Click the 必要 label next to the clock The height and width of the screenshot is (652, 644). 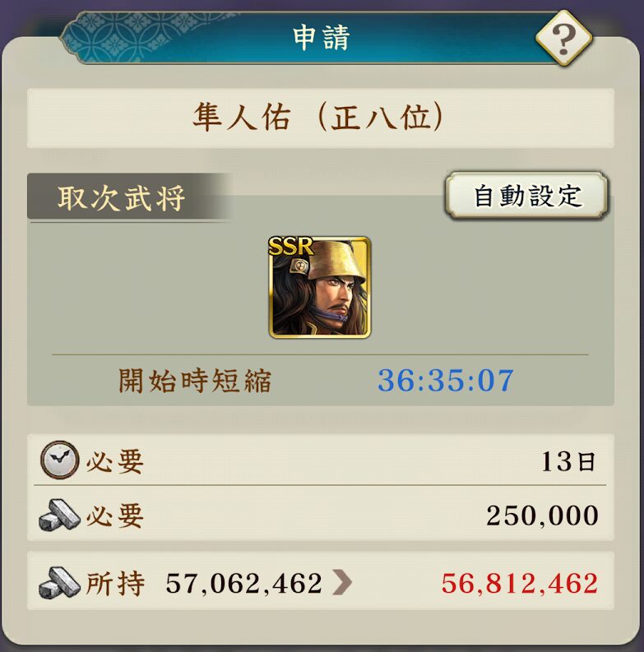(x=115, y=461)
